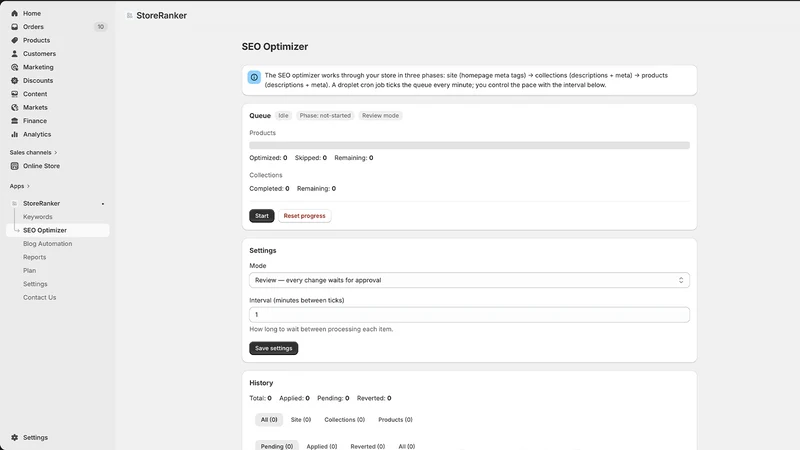Click the StoreRanker icon in page header
800x450 pixels.
pos(130,15)
